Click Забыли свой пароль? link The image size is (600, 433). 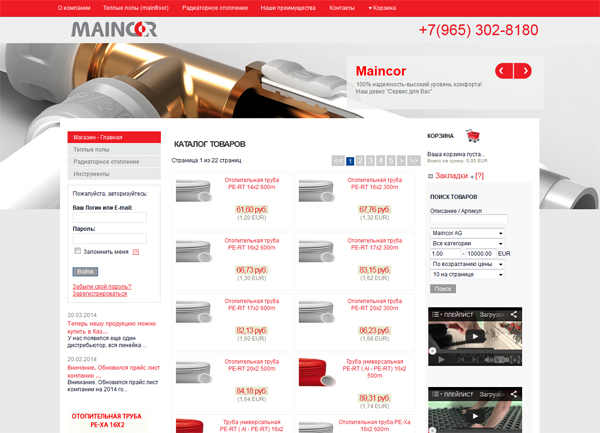[102, 286]
